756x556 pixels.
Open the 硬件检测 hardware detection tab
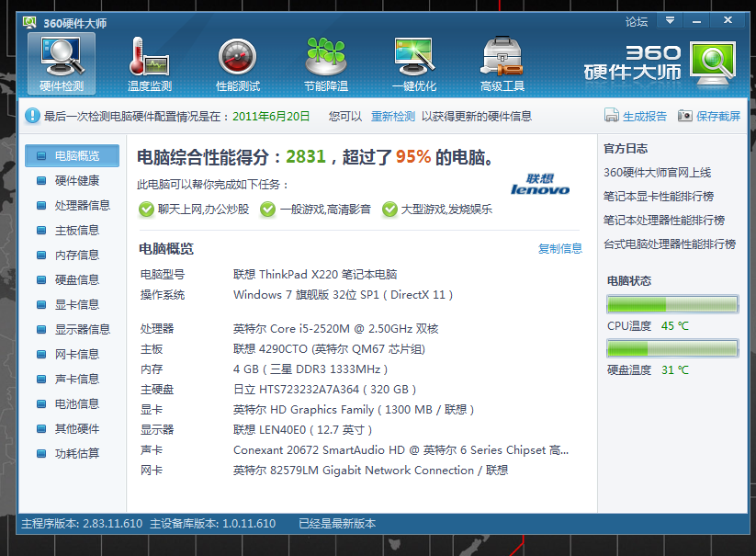pos(62,63)
